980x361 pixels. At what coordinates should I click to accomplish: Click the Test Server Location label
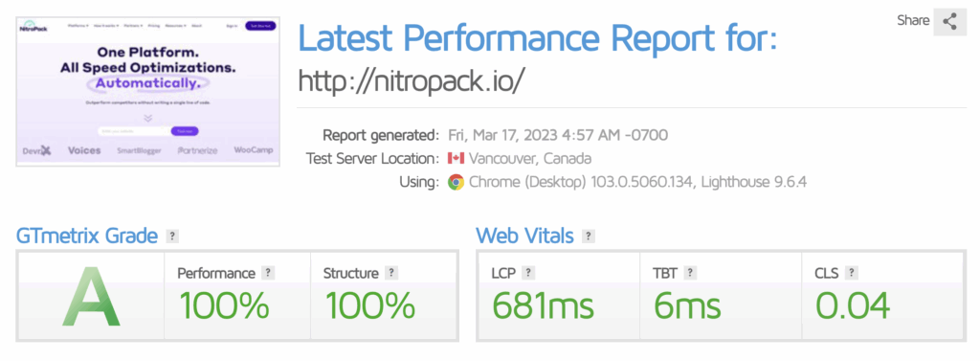(x=372, y=158)
